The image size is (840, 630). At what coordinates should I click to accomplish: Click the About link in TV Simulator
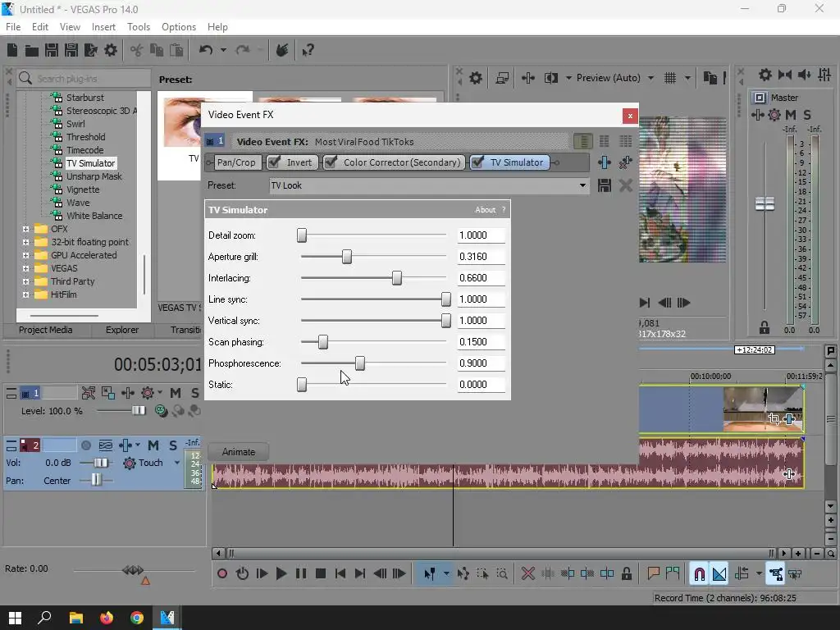click(485, 210)
